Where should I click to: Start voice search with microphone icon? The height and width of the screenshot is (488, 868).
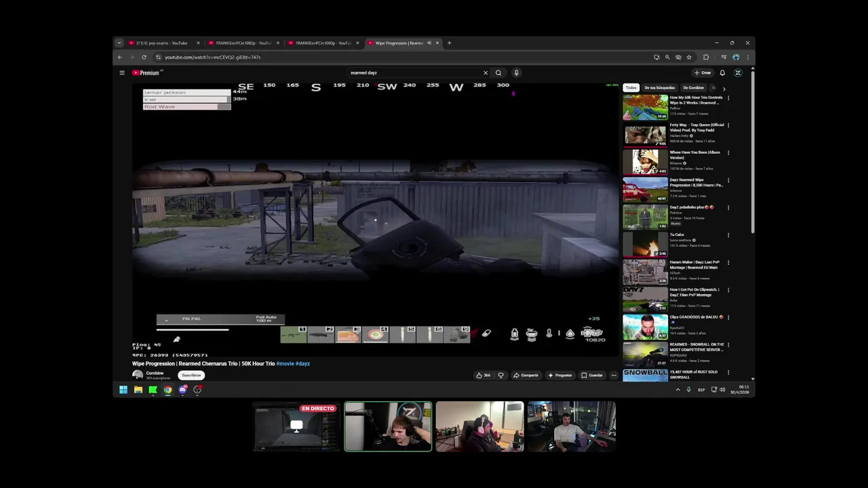[516, 73]
